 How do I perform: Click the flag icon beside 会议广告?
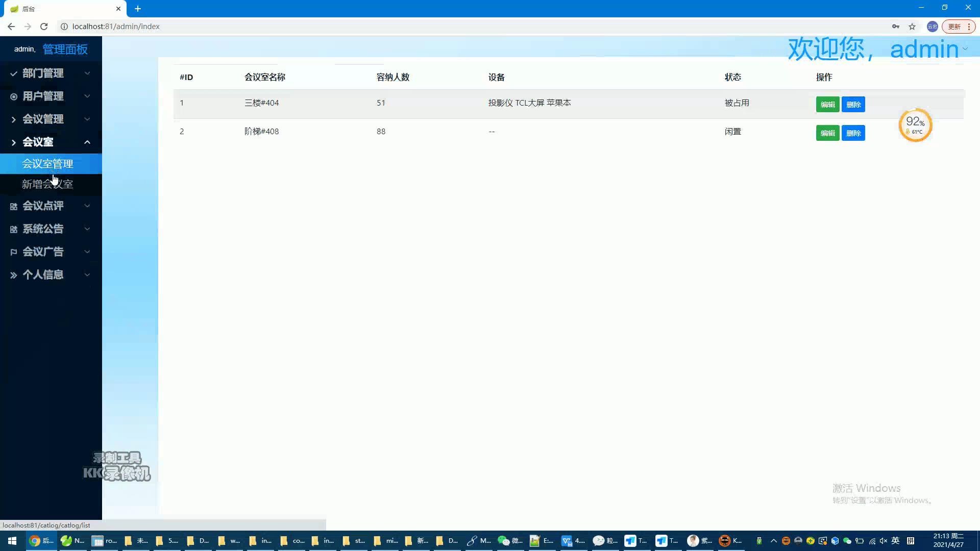coord(14,252)
